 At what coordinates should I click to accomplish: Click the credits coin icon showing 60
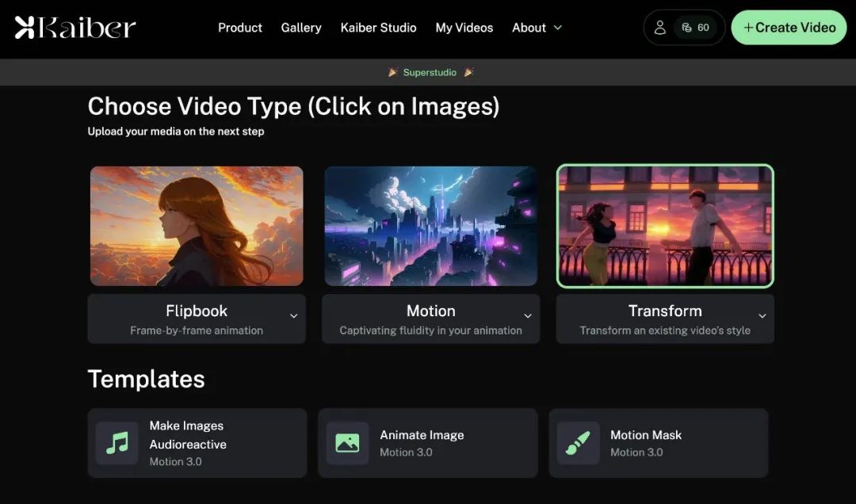[x=686, y=27]
